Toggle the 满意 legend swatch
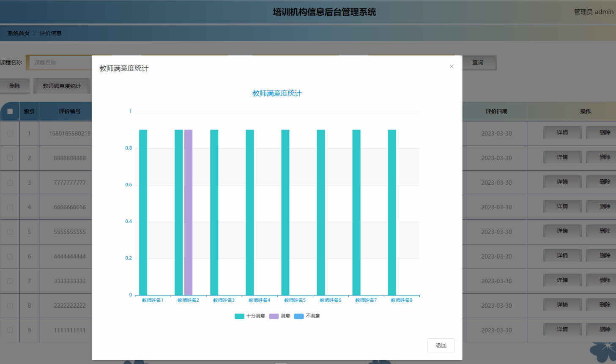The width and height of the screenshot is (616, 364). [x=274, y=316]
